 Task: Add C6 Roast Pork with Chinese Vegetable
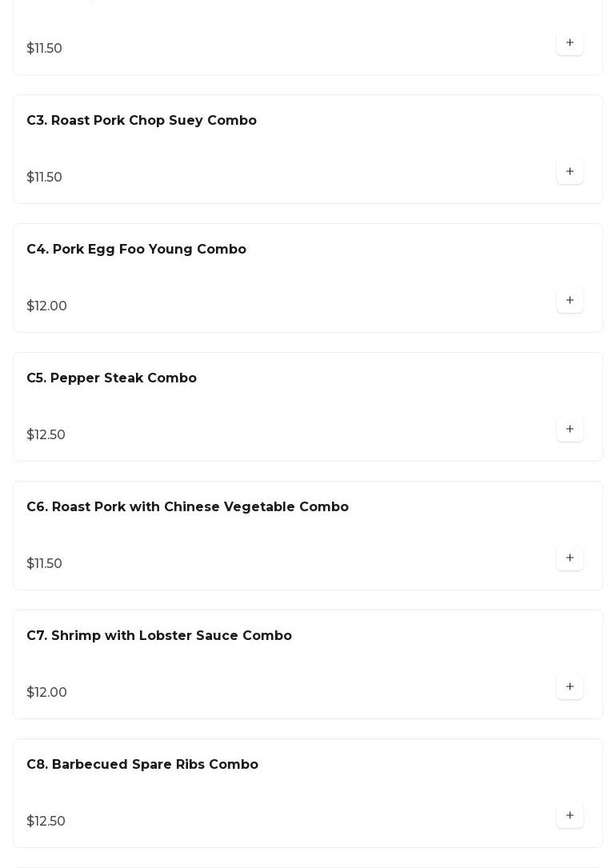(x=570, y=558)
